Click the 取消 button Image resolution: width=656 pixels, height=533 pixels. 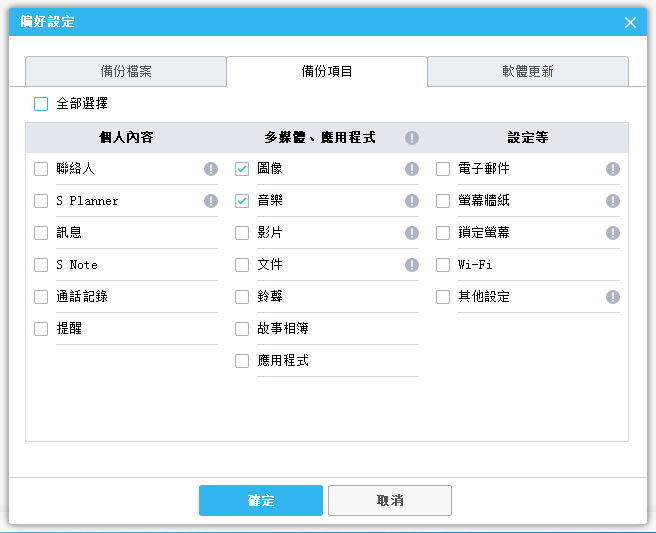point(390,500)
